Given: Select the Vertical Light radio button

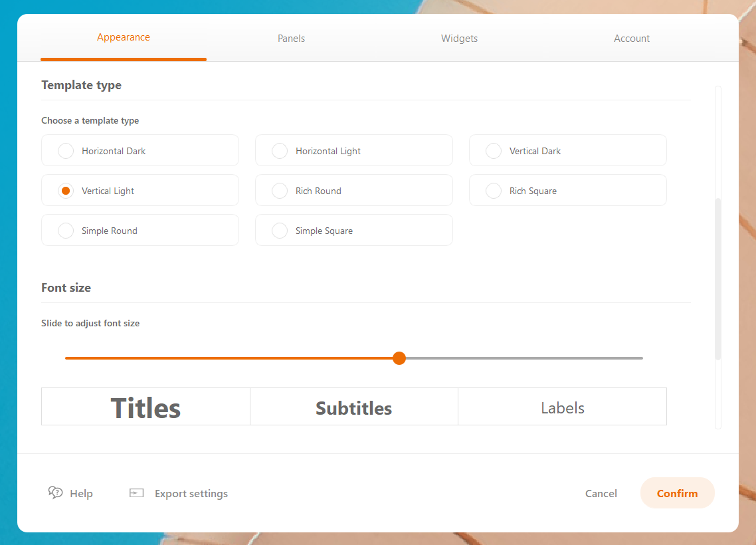Looking at the screenshot, I should click(66, 191).
